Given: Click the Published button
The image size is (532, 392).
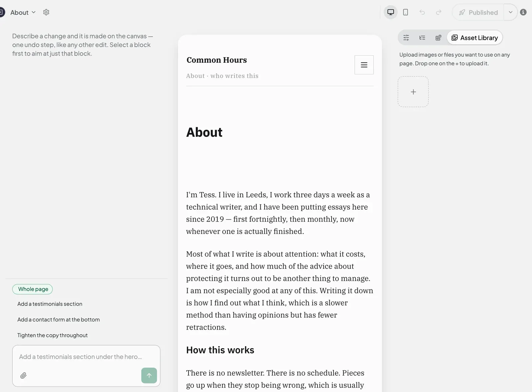Looking at the screenshot, I should pyautogui.click(x=478, y=12).
